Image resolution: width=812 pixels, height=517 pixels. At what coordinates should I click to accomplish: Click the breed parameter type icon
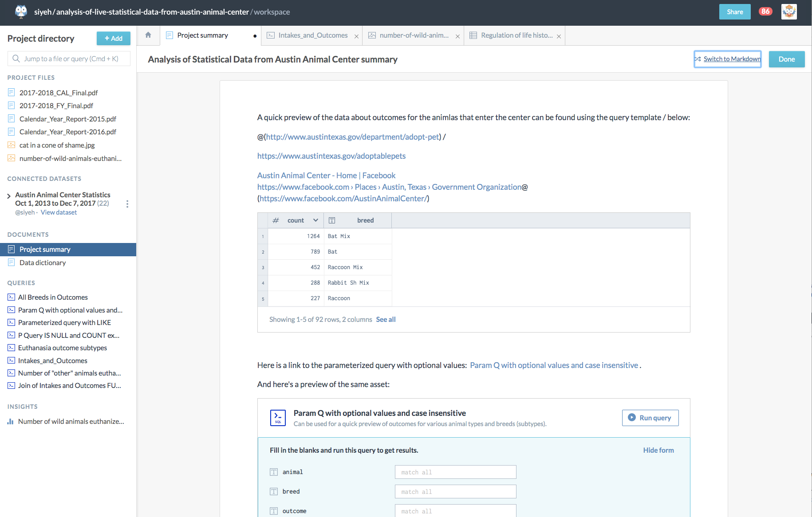[274, 492]
